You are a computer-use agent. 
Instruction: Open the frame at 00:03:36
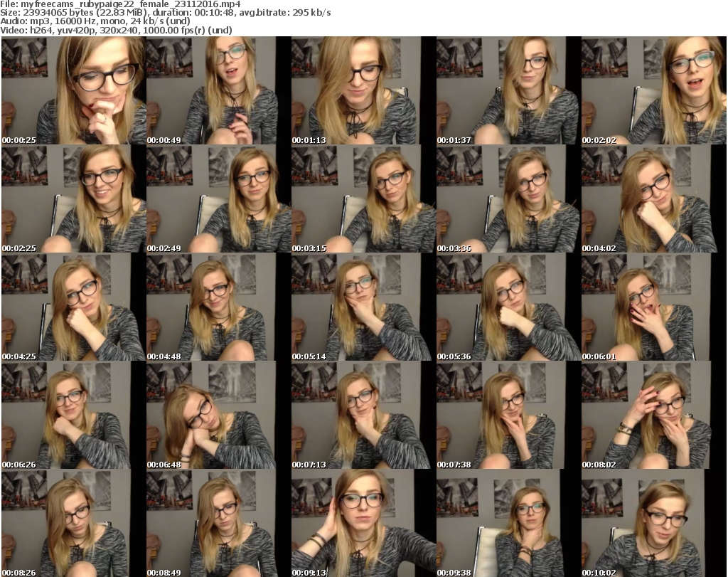point(508,198)
